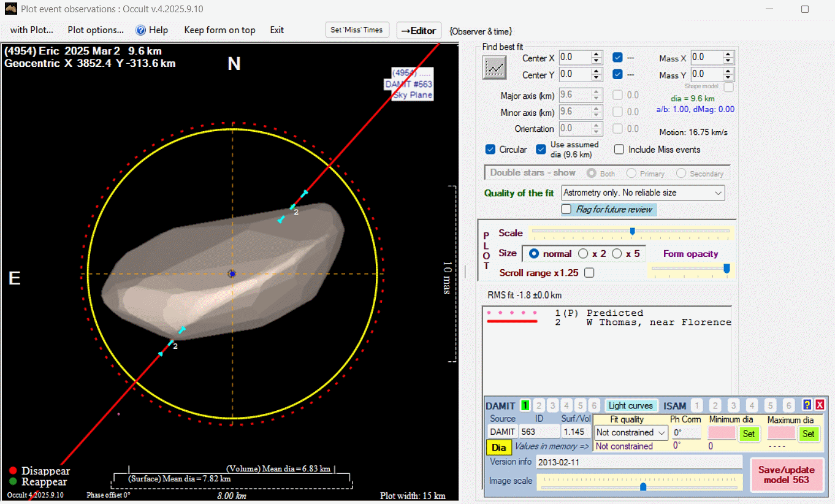This screenshot has width=835, height=504.
Task: Open the Plot options... menu
Action: tap(96, 30)
